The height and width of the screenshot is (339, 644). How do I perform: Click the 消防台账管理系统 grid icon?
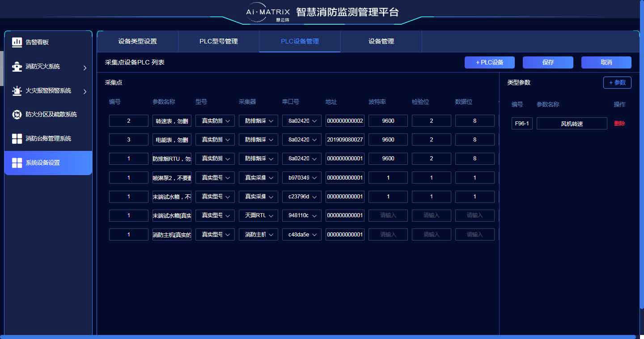tap(17, 138)
